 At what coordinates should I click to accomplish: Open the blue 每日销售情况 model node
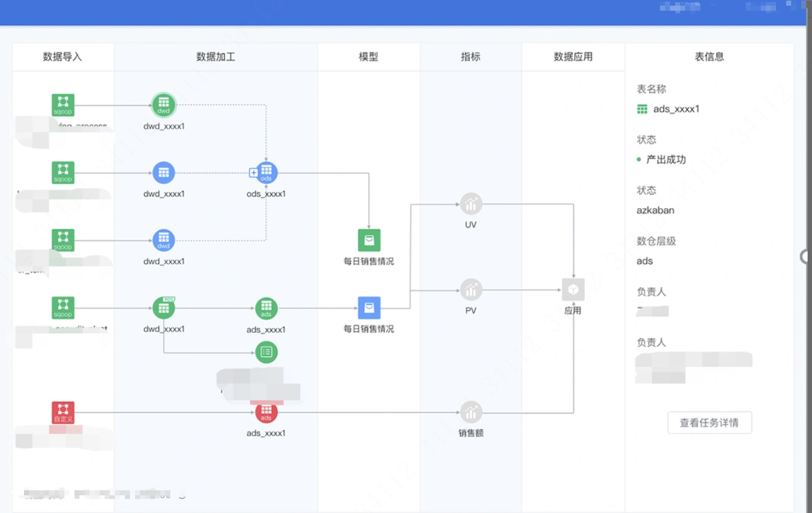[369, 308]
